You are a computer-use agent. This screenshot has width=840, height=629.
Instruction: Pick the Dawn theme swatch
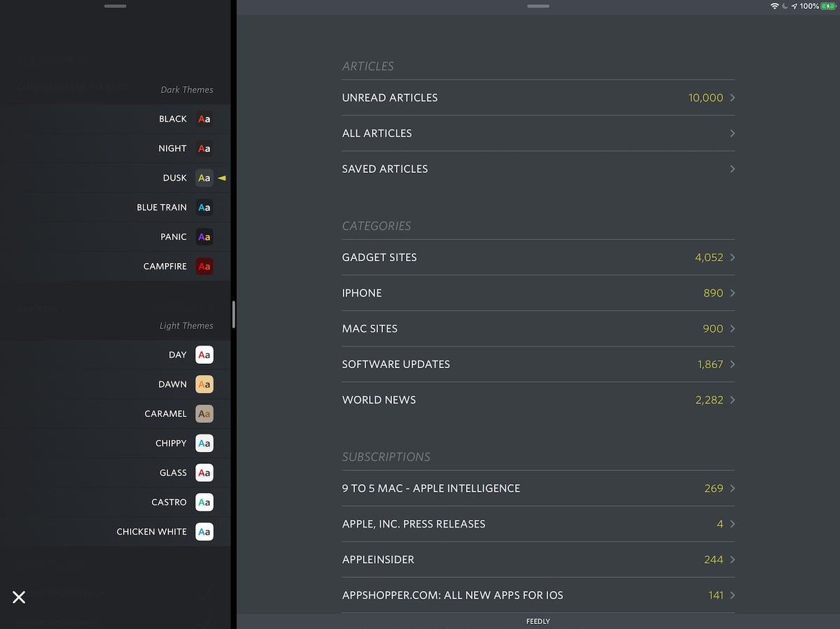tap(204, 384)
